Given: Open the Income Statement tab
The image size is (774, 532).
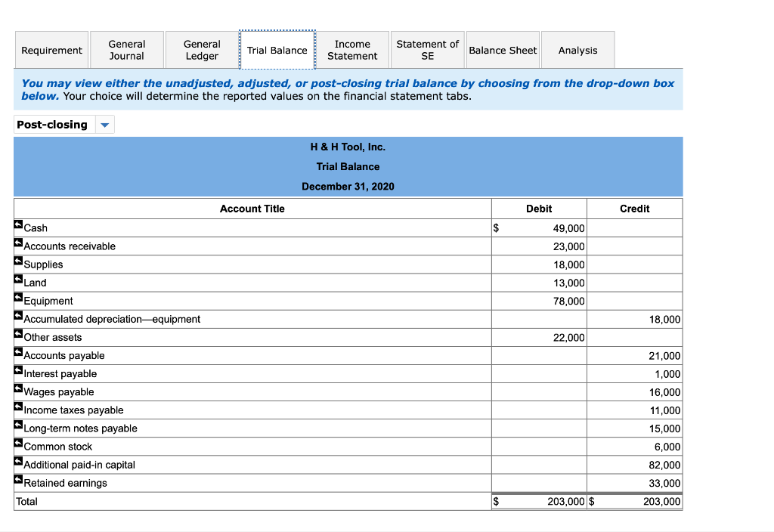Looking at the screenshot, I should click(352, 49).
